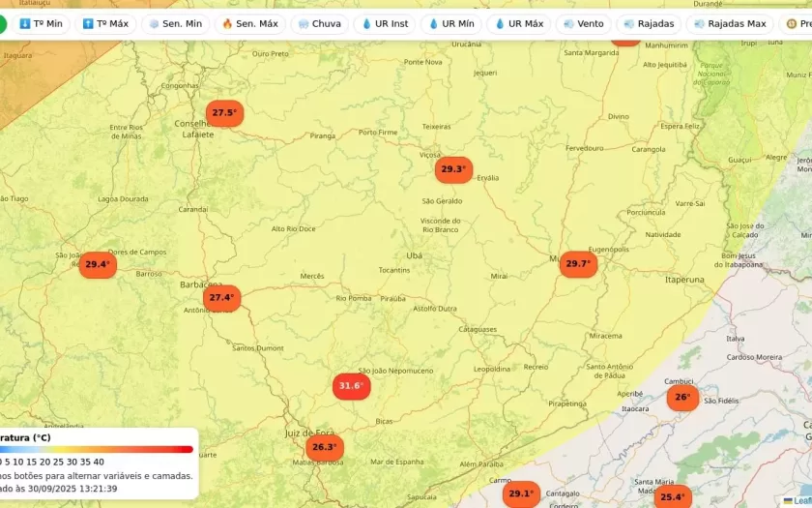Choose the Rajadas Max layer
Image resolution: width=812 pixels, height=508 pixels.
click(x=730, y=23)
